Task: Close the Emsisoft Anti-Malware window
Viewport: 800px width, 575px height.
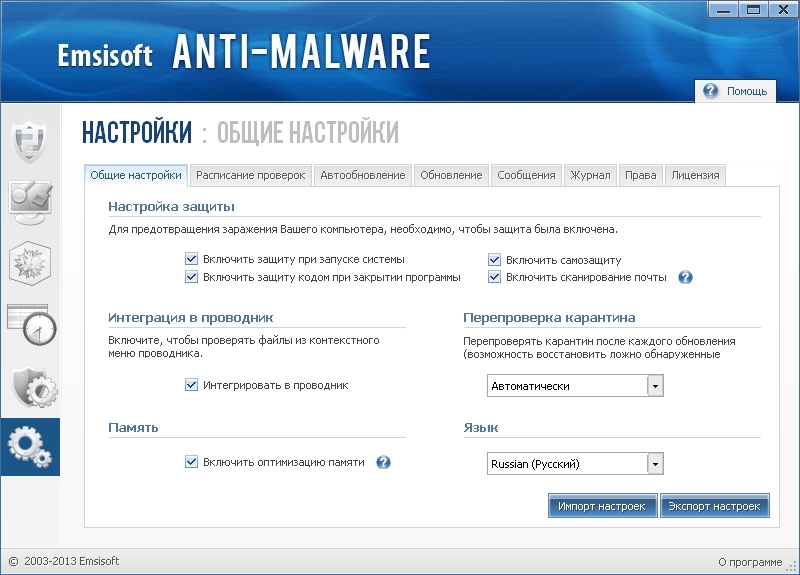Action: (783, 10)
